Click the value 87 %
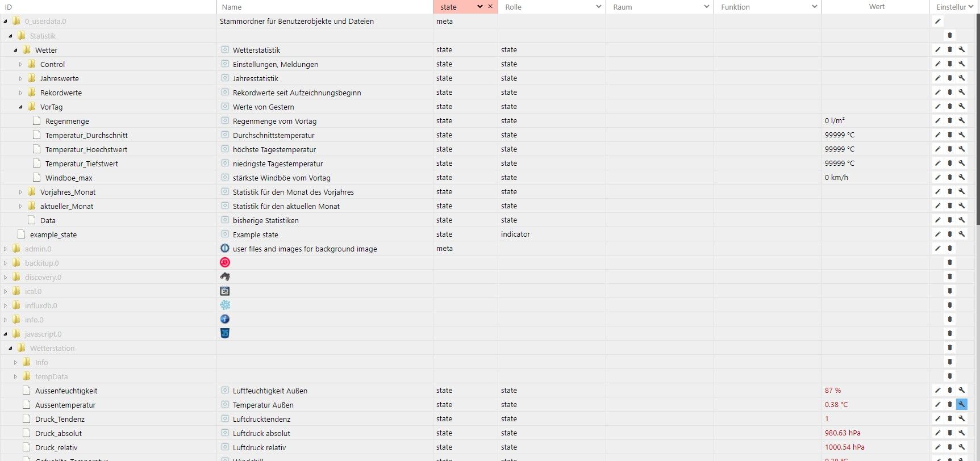The width and height of the screenshot is (980, 461). point(833,391)
